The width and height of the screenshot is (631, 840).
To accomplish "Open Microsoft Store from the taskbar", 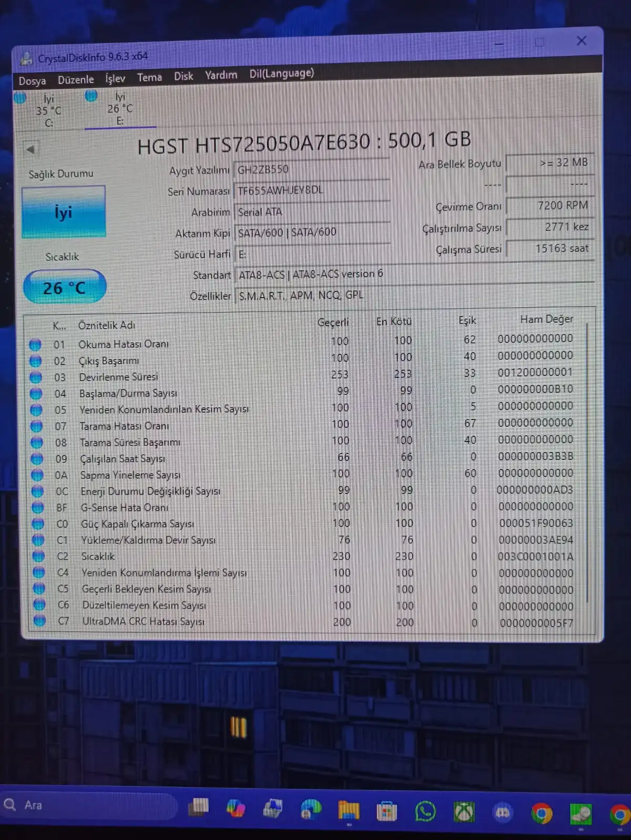I will (386, 812).
